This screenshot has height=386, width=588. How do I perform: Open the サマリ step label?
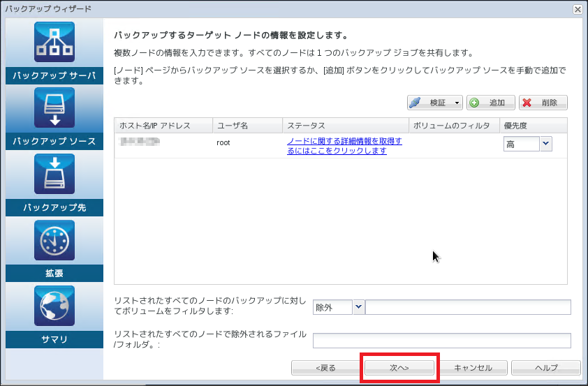[54, 339]
